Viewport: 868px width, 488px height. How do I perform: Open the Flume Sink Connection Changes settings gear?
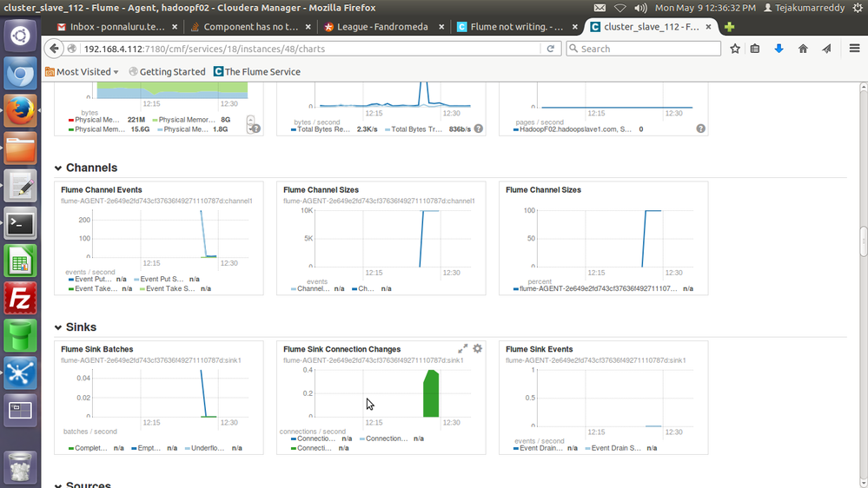tap(477, 348)
